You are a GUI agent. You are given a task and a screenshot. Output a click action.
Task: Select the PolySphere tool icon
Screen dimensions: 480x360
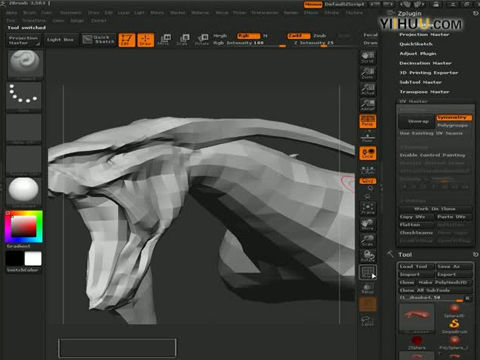pos(454,343)
